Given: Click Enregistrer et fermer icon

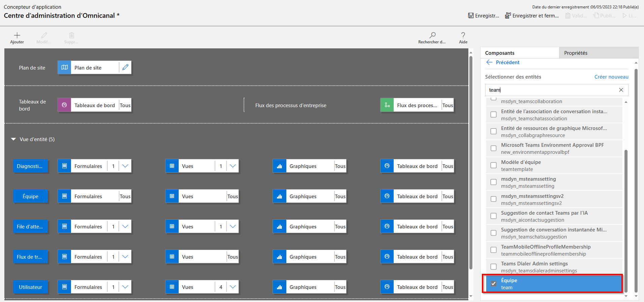Looking at the screenshot, I should (508, 15).
